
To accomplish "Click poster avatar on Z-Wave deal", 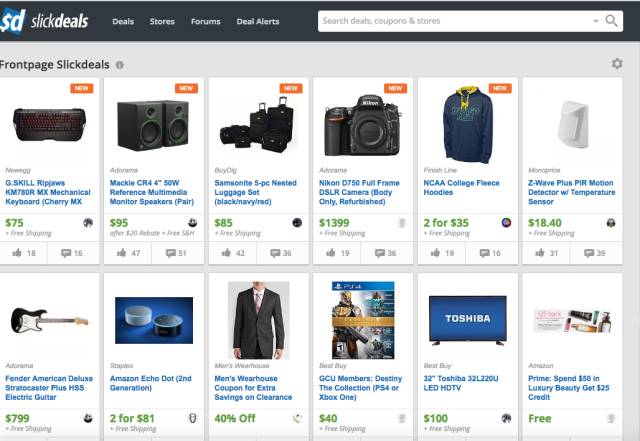I will click(611, 223).
